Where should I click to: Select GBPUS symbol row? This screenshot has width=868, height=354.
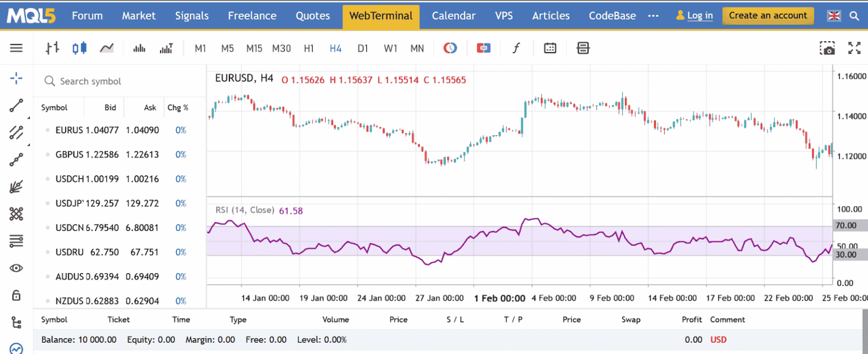pyautogui.click(x=120, y=154)
